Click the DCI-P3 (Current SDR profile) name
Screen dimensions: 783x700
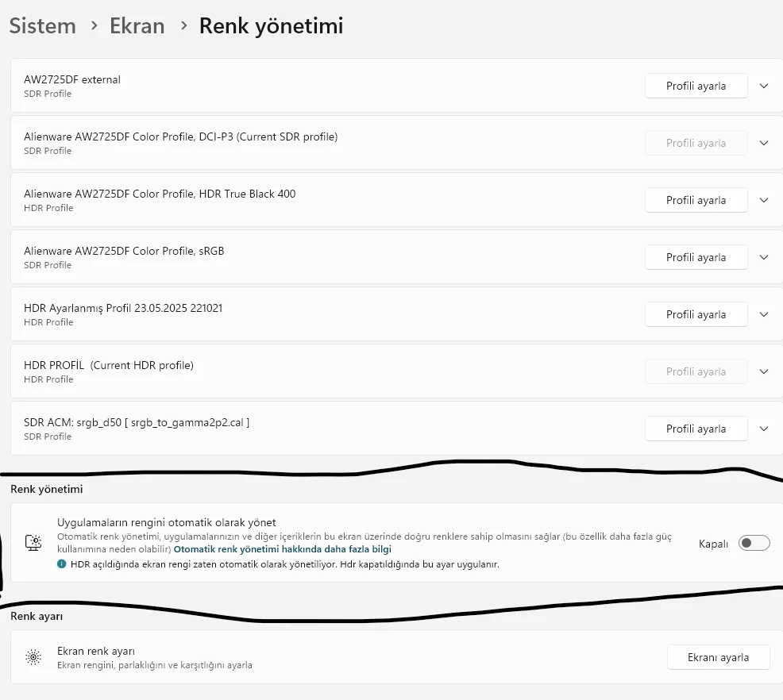point(181,137)
